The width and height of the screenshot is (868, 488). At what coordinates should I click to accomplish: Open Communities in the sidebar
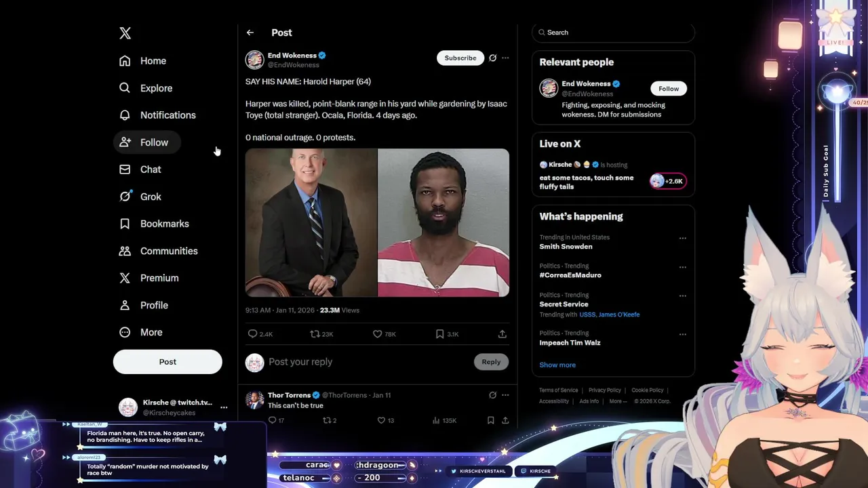pos(159,251)
